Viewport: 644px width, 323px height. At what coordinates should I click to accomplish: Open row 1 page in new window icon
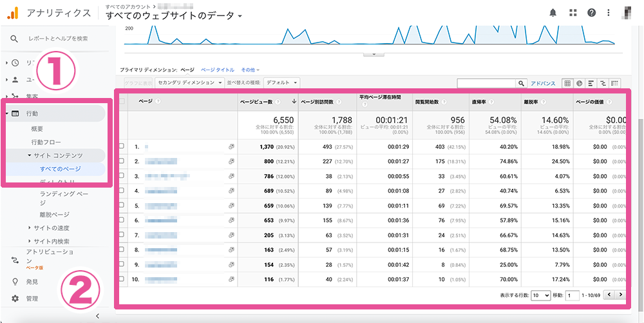click(x=231, y=147)
